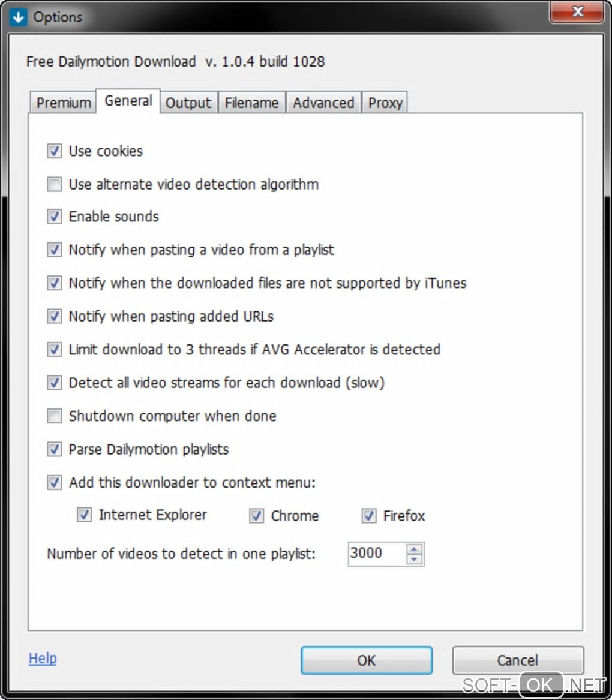This screenshot has width=612, height=700.
Task: Open the Help link
Action: pyautogui.click(x=43, y=659)
